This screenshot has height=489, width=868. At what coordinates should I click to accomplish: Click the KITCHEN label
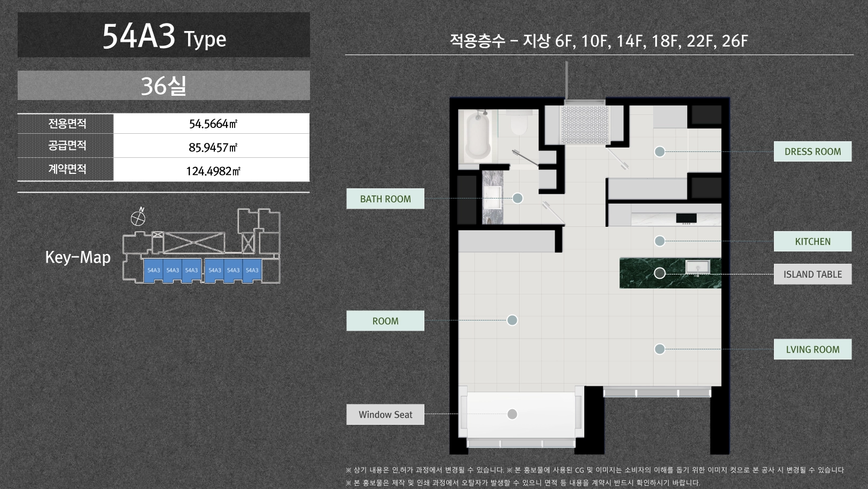[812, 242]
